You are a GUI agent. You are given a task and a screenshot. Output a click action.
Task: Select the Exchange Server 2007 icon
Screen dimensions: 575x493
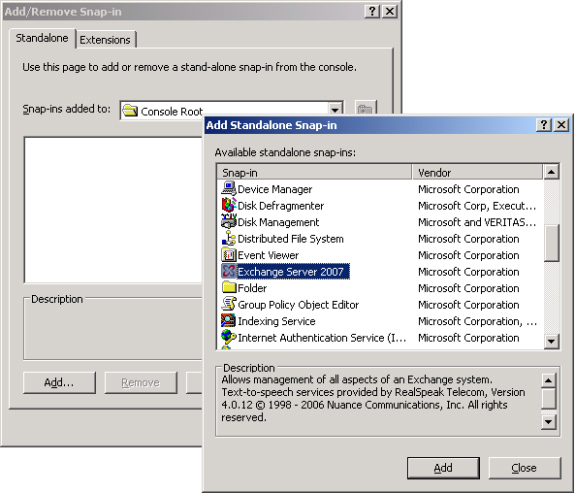[229, 271]
